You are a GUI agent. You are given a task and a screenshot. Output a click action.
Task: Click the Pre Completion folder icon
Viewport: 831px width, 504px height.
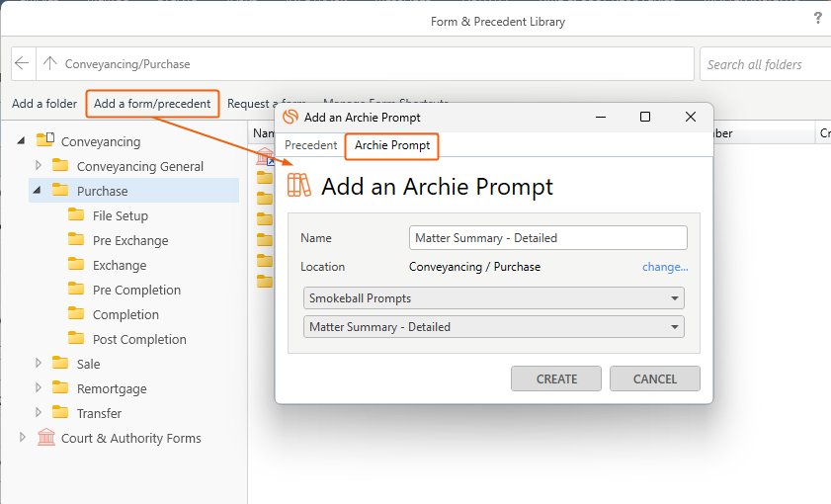(x=76, y=289)
